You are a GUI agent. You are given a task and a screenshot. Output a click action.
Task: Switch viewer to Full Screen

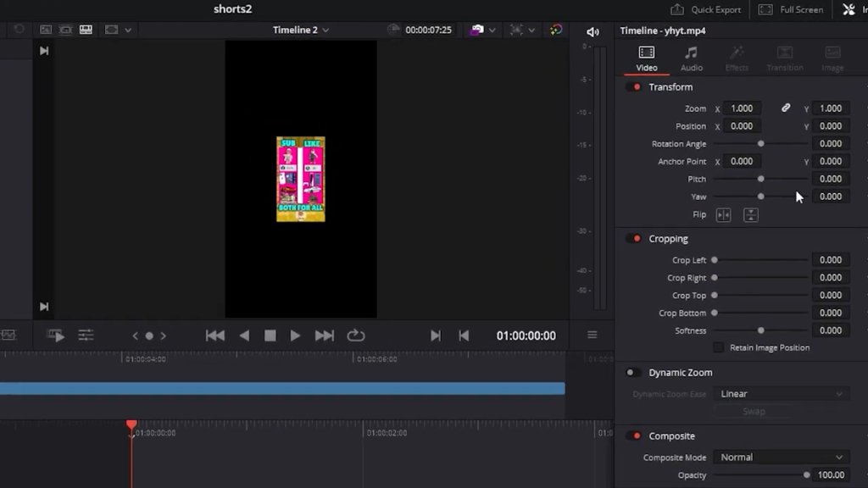(x=791, y=9)
